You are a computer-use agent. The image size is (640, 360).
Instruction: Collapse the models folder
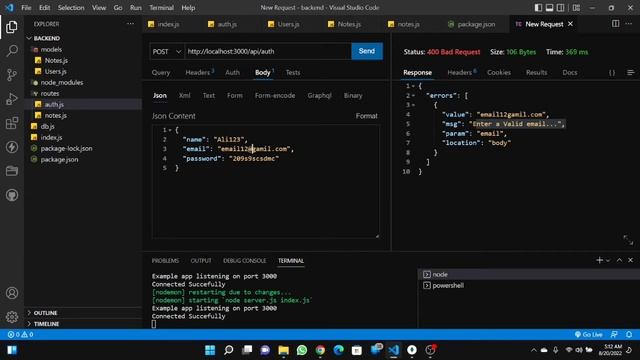83,49
